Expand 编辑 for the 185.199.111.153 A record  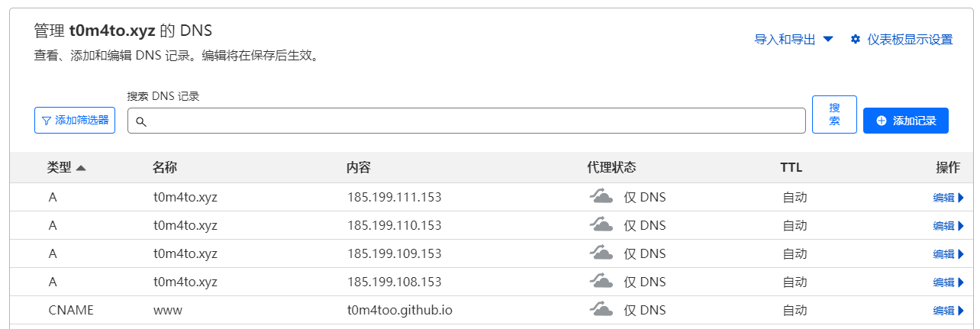tap(948, 198)
